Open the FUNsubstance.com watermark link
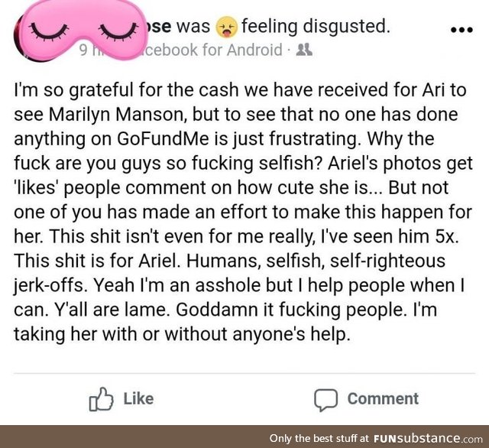489x448 pixels. pos(428,438)
